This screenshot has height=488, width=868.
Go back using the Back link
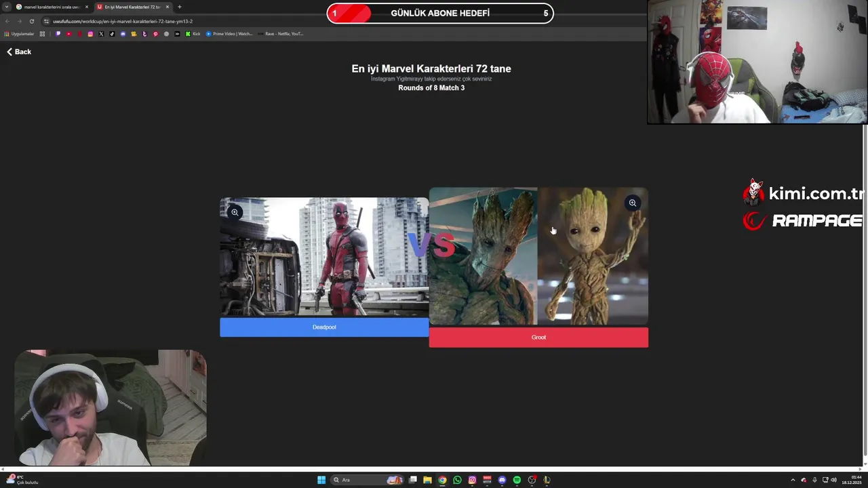(19, 52)
